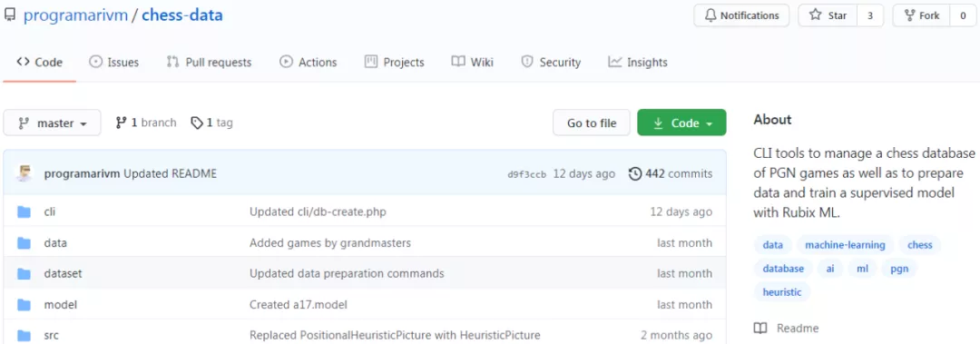This screenshot has height=344, width=980.
Task: Open the chess-data repository link
Action: pyautogui.click(x=181, y=15)
